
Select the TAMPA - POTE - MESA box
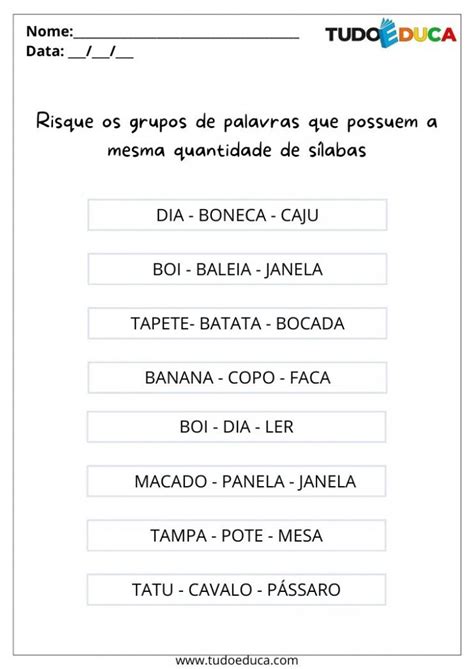(236, 535)
